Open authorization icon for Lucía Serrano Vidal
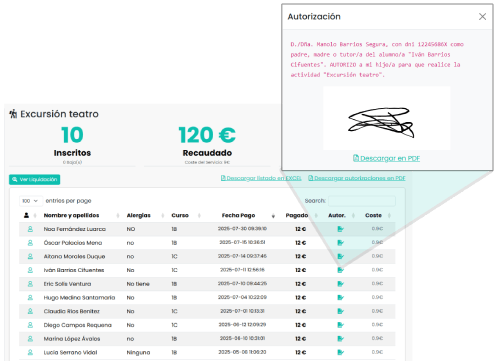The width and height of the screenshot is (500, 364). 340,352
